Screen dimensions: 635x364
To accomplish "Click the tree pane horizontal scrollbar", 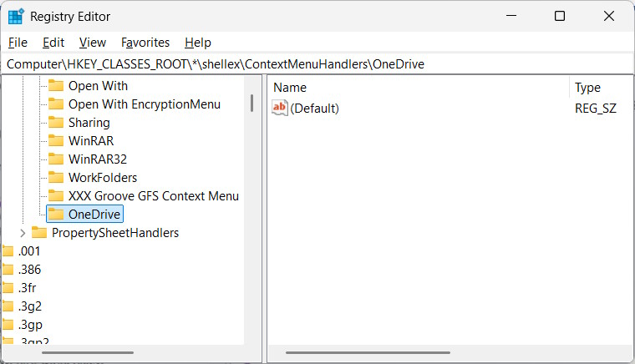I will coord(88,352).
